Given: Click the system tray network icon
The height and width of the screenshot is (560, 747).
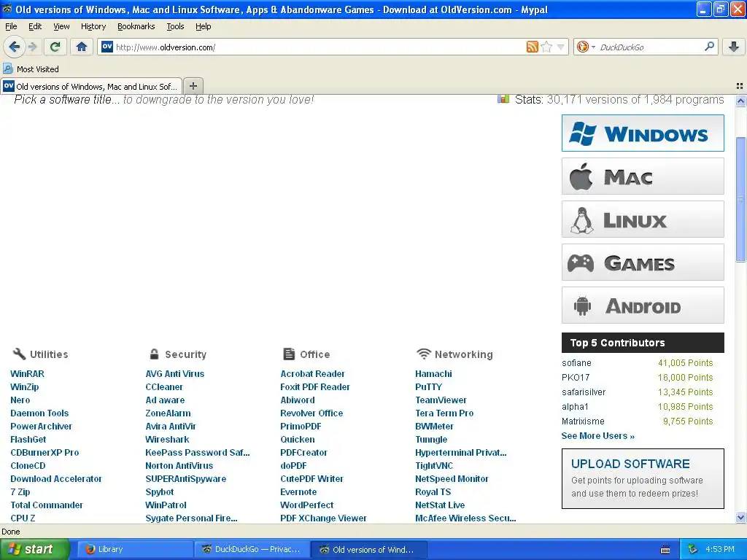Looking at the screenshot, I should click(693, 549).
